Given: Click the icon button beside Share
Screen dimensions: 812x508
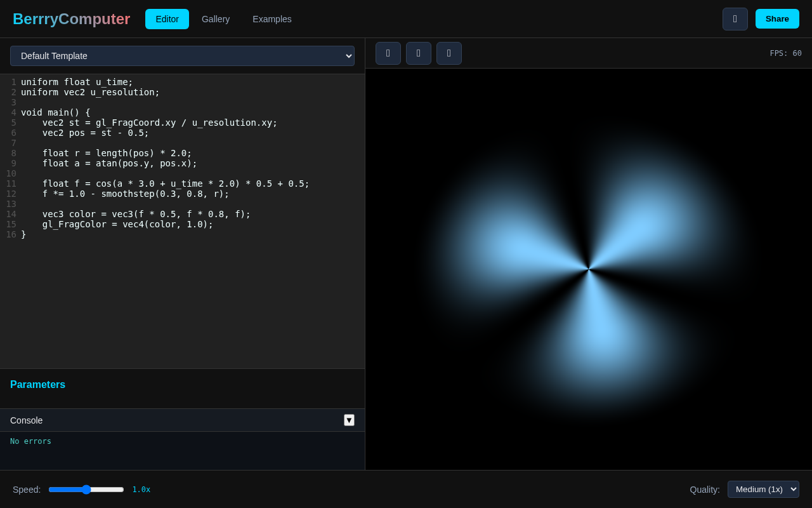Looking at the screenshot, I should point(735,19).
